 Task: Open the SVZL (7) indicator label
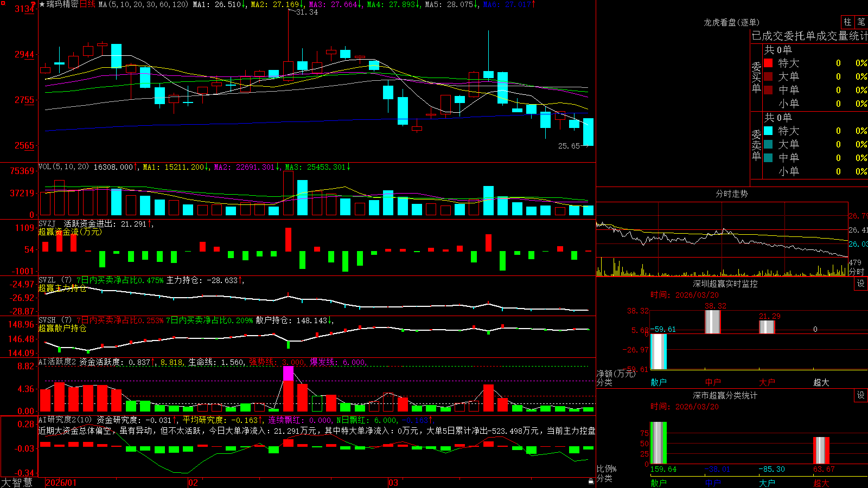(x=55, y=280)
